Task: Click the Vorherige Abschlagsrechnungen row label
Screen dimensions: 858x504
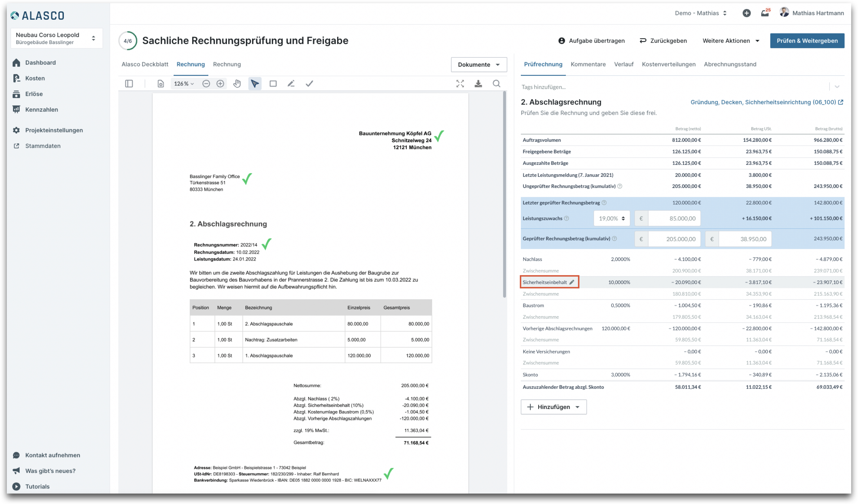Action: pos(557,329)
